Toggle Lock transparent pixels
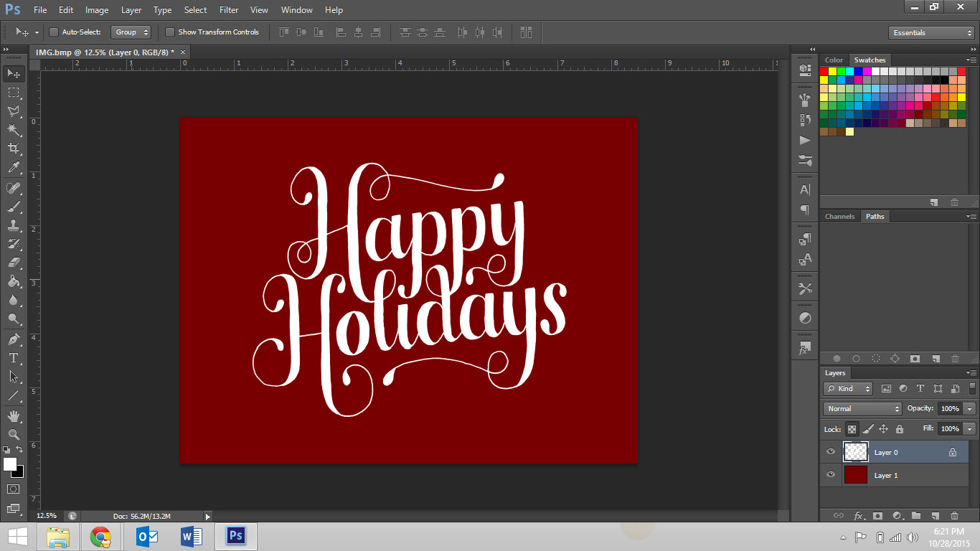980x551 pixels. point(852,429)
